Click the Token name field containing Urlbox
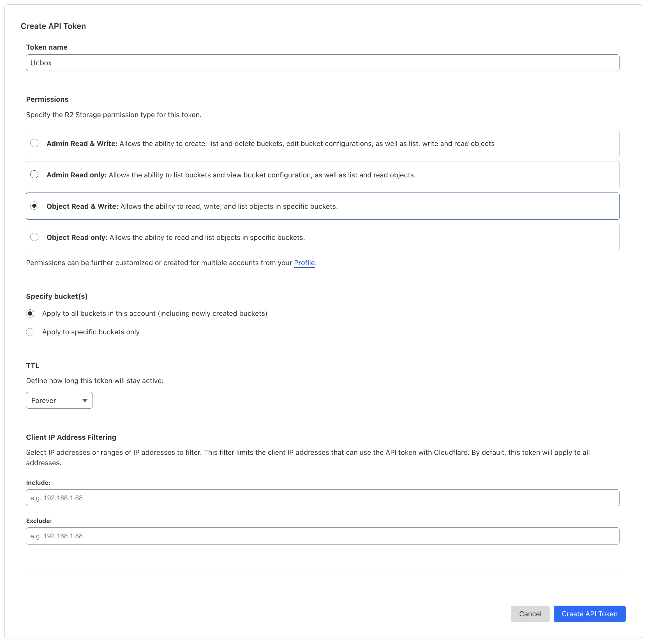The height and width of the screenshot is (644, 647). tap(322, 62)
